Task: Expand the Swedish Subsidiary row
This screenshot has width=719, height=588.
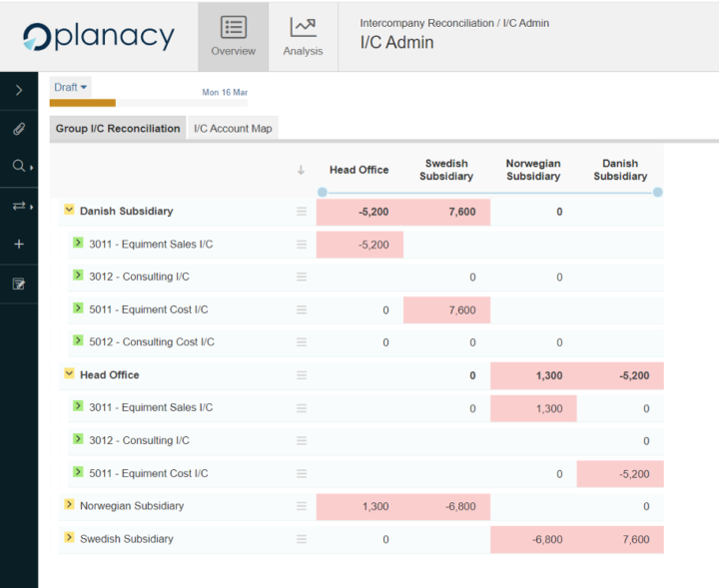Action: click(69, 538)
